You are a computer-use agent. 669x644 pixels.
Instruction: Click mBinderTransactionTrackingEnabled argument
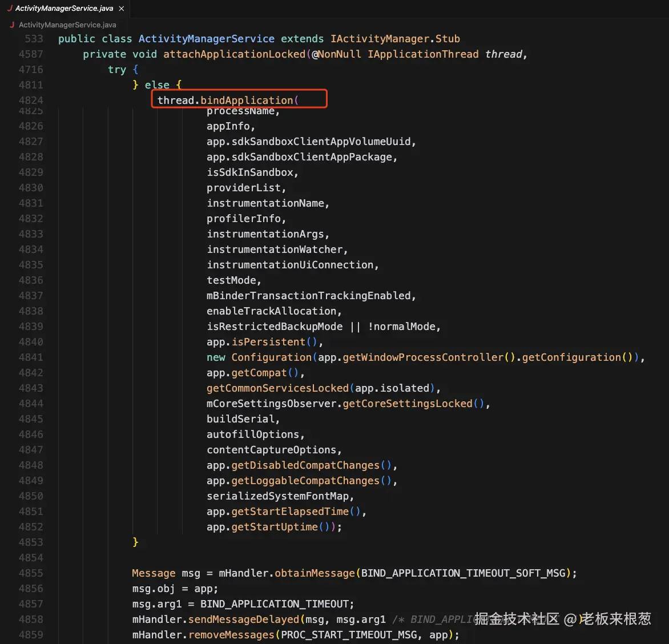[308, 295]
